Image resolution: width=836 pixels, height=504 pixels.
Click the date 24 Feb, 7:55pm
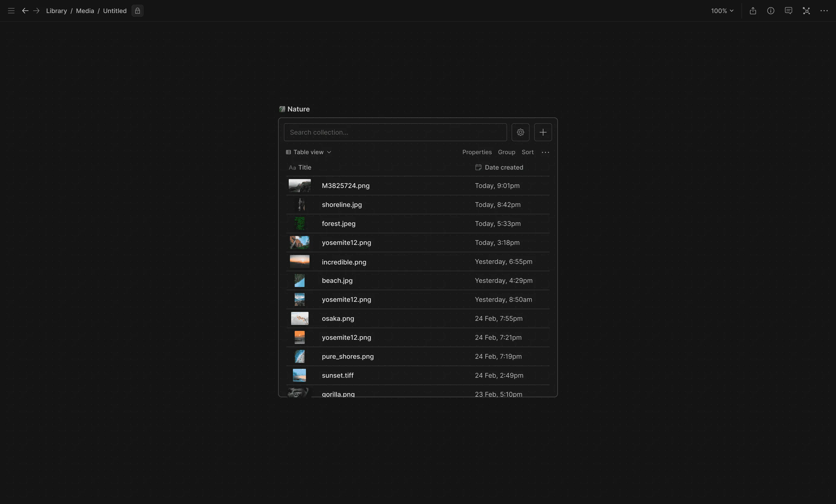pos(498,318)
